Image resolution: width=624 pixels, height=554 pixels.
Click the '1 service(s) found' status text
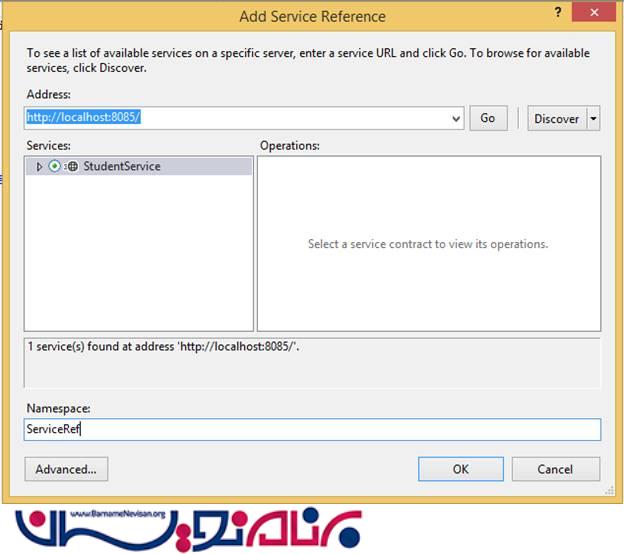pyautogui.click(x=164, y=346)
